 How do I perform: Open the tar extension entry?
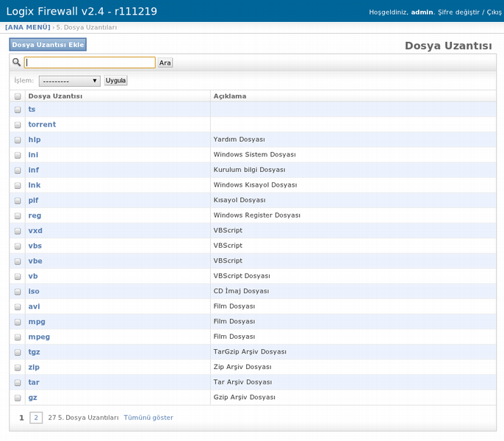click(34, 382)
